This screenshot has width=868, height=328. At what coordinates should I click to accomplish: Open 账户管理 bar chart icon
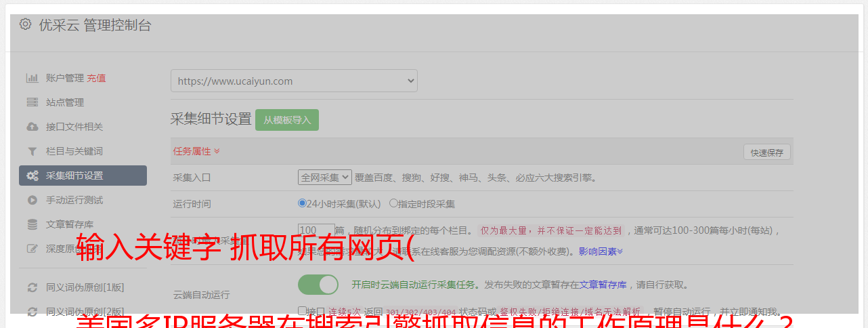point(32,78)
